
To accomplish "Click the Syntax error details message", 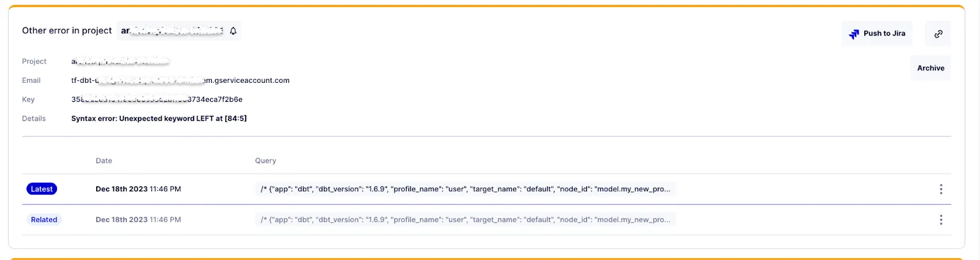I will 159,118.
